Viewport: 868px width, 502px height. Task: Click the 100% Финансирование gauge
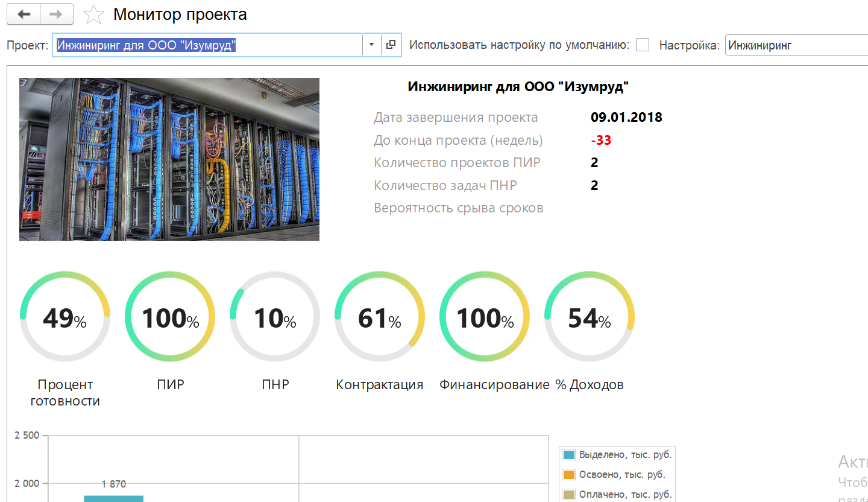click(x=485, y=316)
